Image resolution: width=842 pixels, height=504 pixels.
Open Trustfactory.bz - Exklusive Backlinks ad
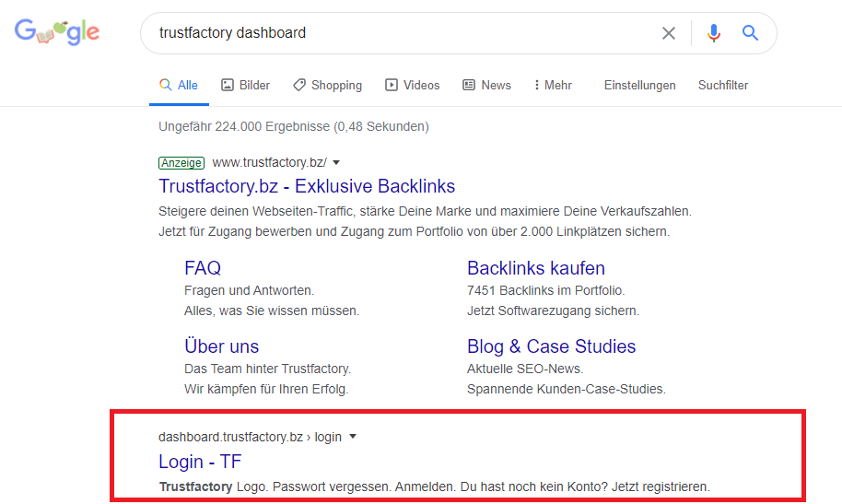pos(307,186)
